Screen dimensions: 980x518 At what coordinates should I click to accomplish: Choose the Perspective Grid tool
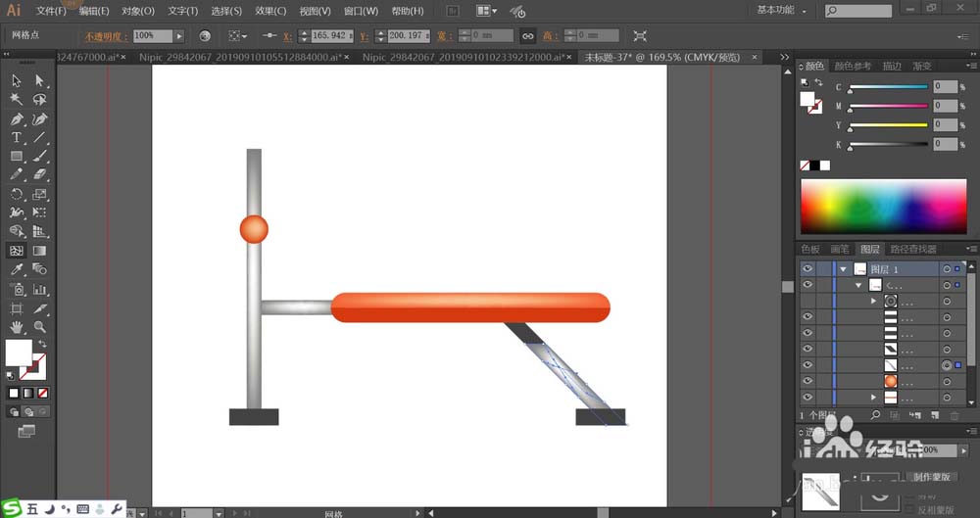(40, 232)
